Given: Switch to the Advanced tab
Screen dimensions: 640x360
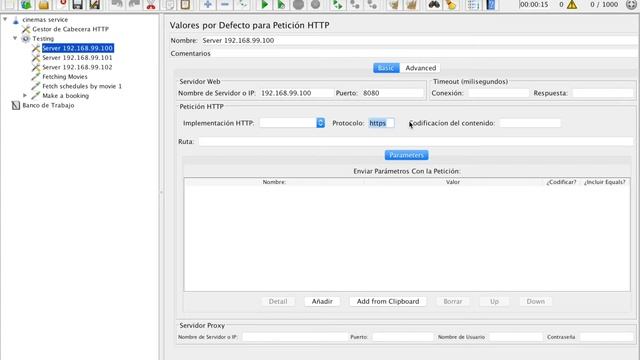Looking at the screenshot, I should coord(420,68).
